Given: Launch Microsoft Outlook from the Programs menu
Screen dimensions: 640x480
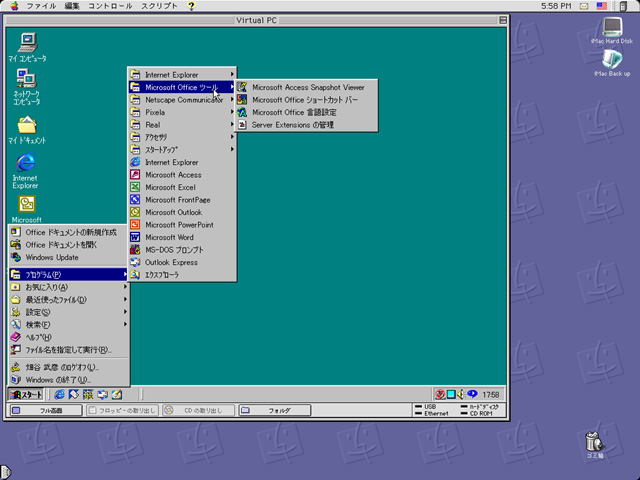Looking at the screenshot, I should point(182,212).
